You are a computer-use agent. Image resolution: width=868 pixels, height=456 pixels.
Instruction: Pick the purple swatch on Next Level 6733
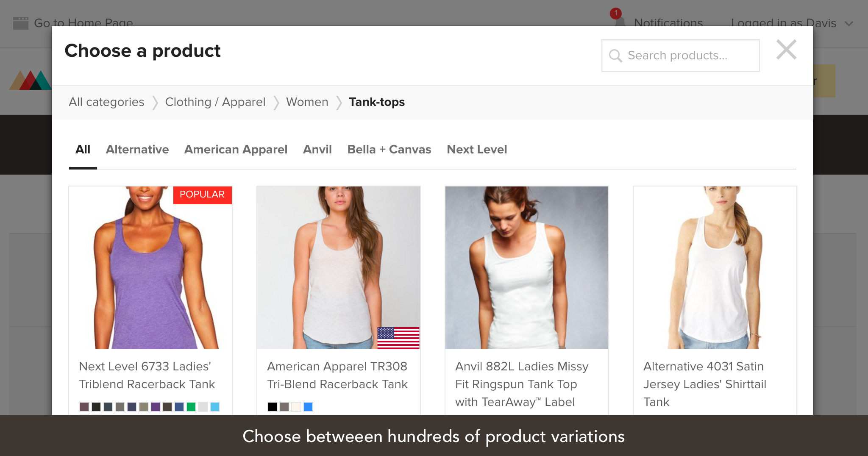click(156, 407)
